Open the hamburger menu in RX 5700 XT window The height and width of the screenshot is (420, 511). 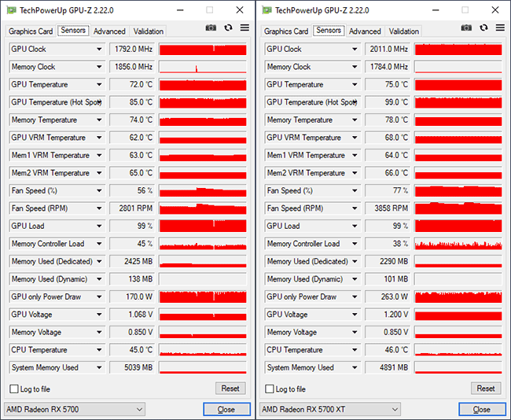[501, 28]
